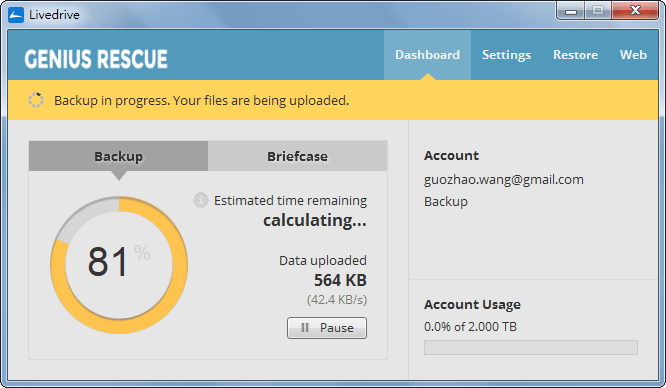The width and height of the screenshot is (666, 388).
Task: Click the 'Data uploaded' label
Action: (322, 260)
